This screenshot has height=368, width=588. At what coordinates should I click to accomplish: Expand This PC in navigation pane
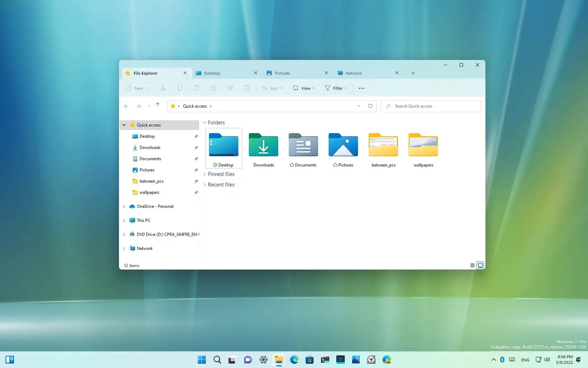pyautogui.click(x=124, y=220)
